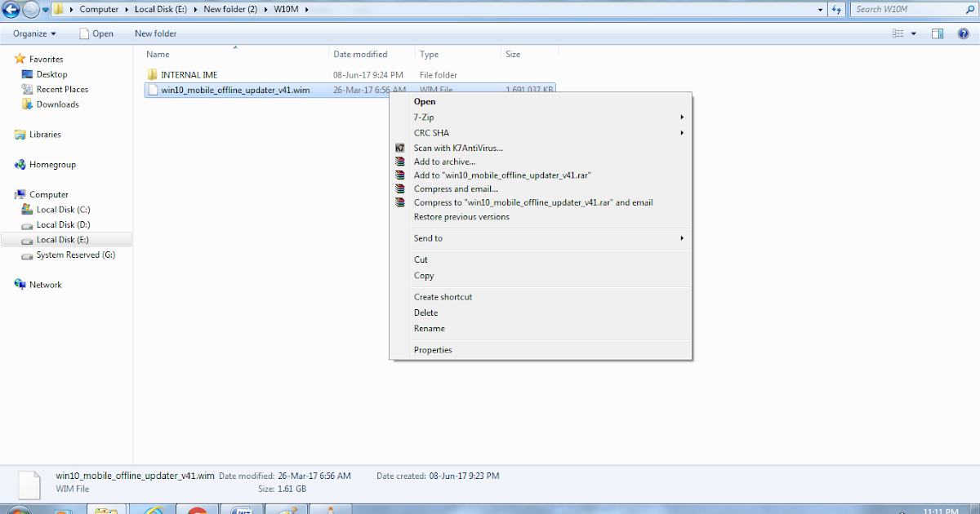
Task: Choose Restore previous versions
Action: click(x=540, y=217)
